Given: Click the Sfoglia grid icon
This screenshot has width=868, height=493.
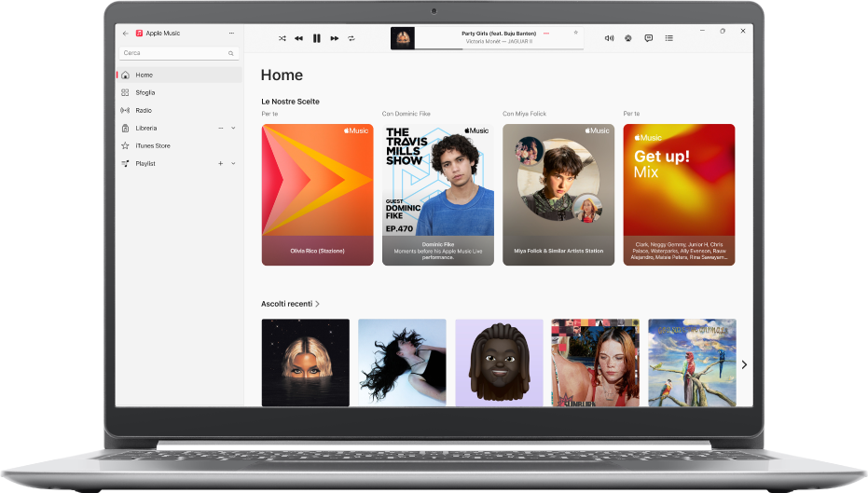Looking at the screenshot, I should tap(125, 92).
